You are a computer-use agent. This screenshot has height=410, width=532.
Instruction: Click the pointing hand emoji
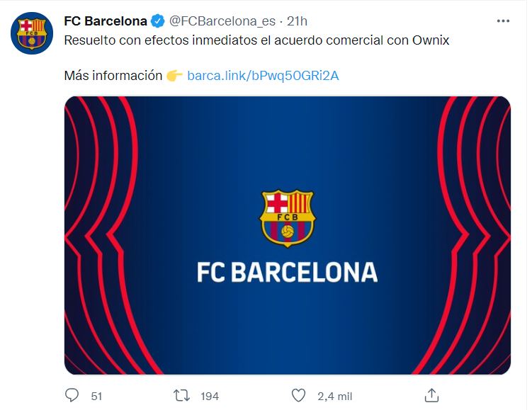tap(174, 76)
